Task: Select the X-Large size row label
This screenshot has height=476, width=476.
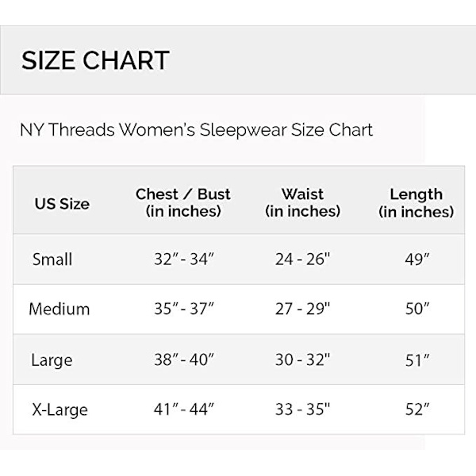Action: point(59,409)
